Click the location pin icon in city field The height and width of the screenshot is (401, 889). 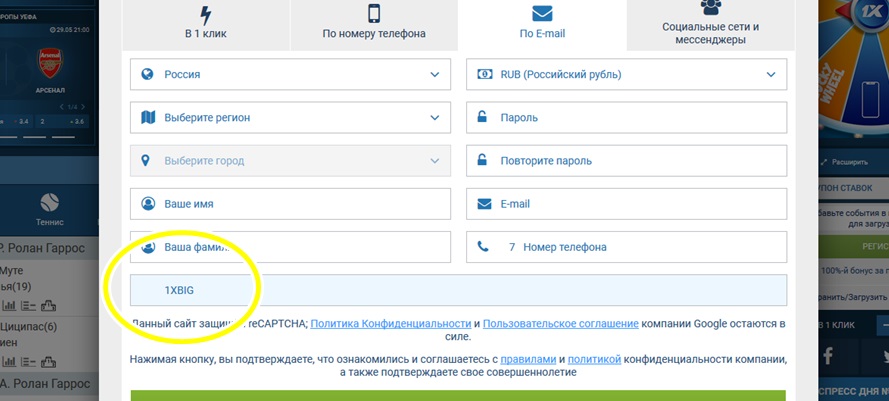pyautogui.click(x=146, y=161)
